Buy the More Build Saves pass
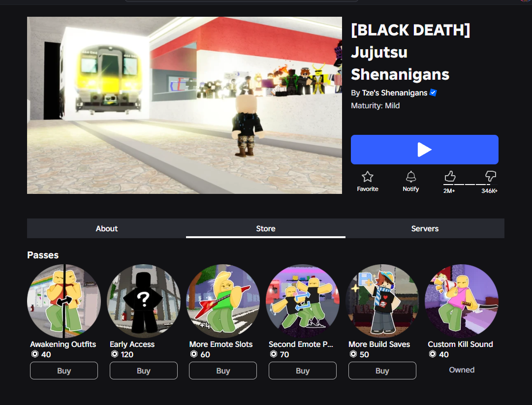The image size is (532, 405). coord(382,371)
